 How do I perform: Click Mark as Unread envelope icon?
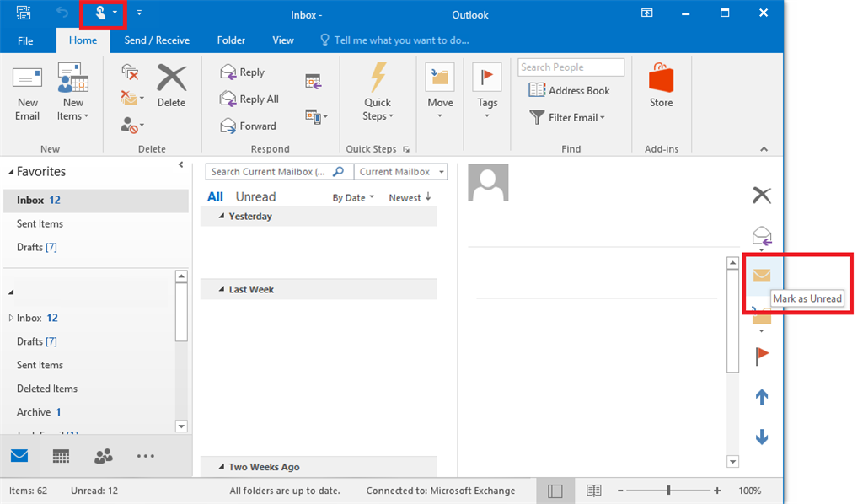762,275
